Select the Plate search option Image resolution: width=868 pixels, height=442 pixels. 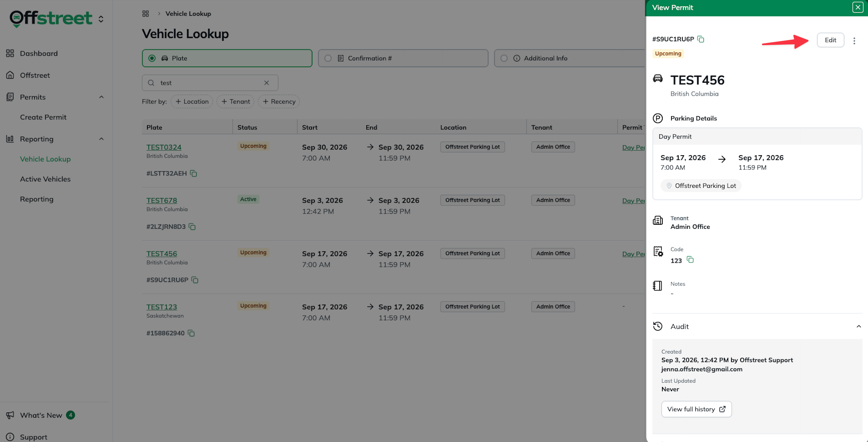click(227, 58)
